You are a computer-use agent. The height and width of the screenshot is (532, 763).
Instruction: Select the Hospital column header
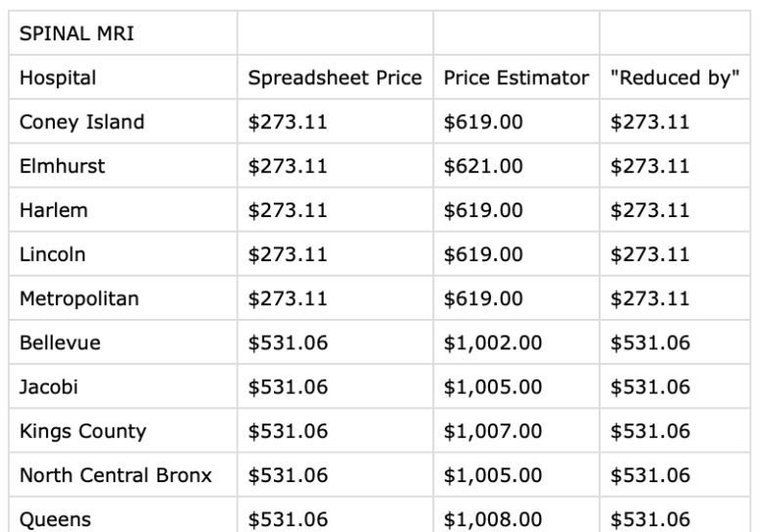[x=123, y=77]
